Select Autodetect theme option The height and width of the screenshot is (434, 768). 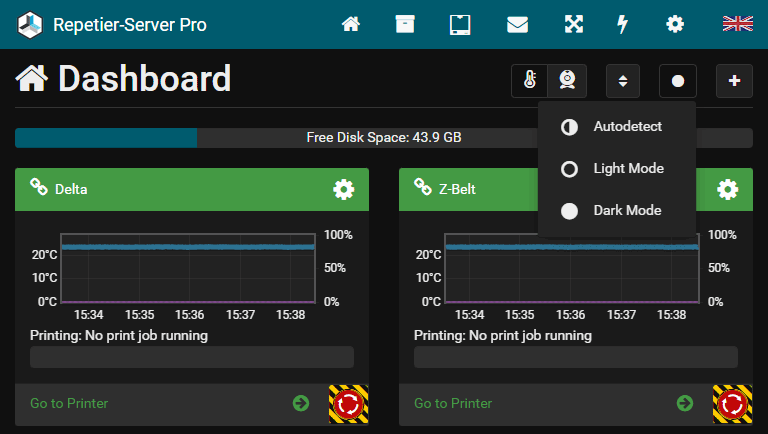pos(617,127)
